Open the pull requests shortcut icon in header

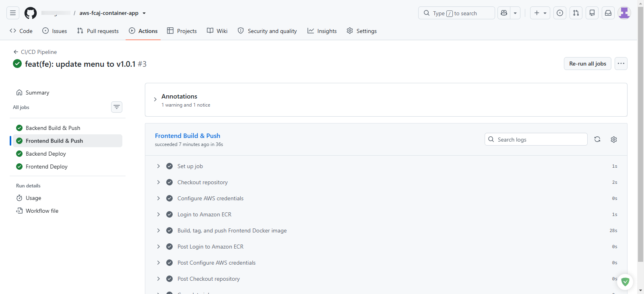pyautogui.click(x=576, y=13)
